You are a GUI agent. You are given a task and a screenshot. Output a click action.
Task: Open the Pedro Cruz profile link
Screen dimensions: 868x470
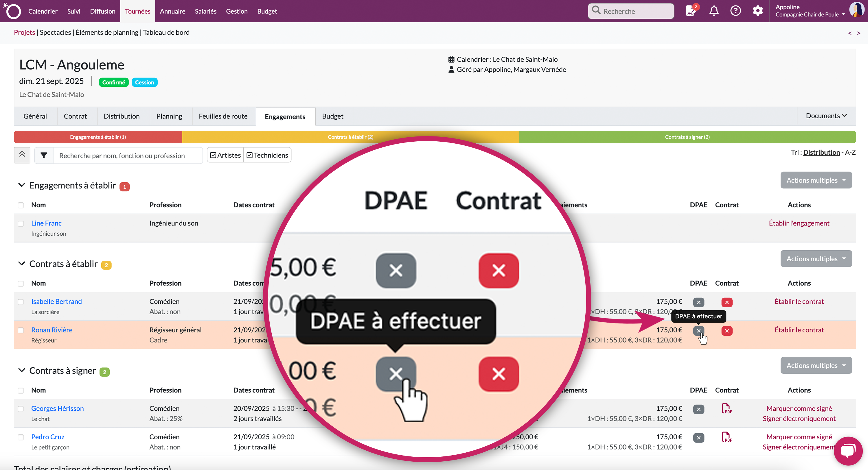click(48, 437)
